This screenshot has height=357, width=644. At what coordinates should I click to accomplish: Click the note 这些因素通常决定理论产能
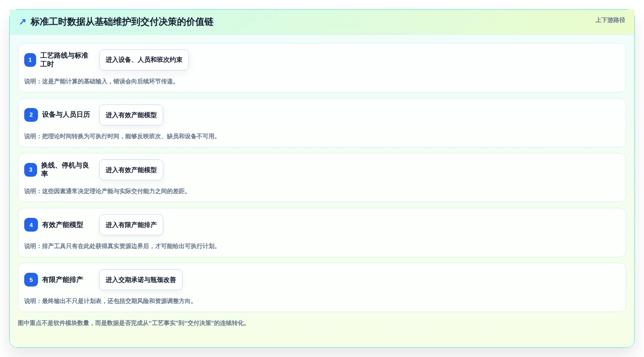tap(107, 191)
